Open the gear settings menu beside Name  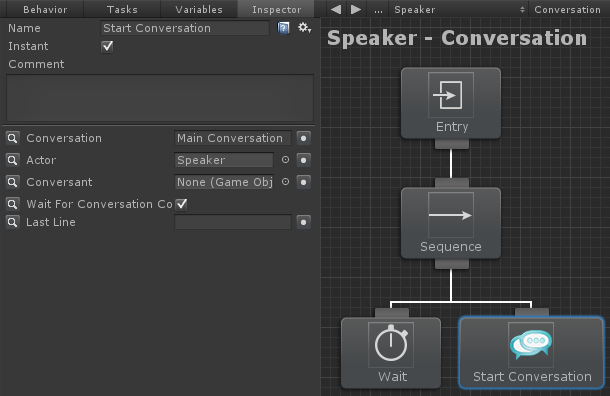pos(304,28)
